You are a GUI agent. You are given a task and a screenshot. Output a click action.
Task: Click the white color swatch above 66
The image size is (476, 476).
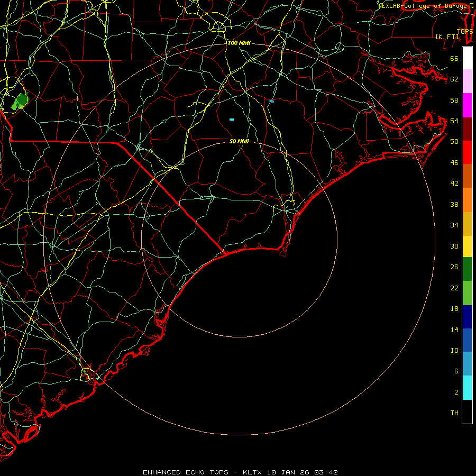tap(467, 58)
